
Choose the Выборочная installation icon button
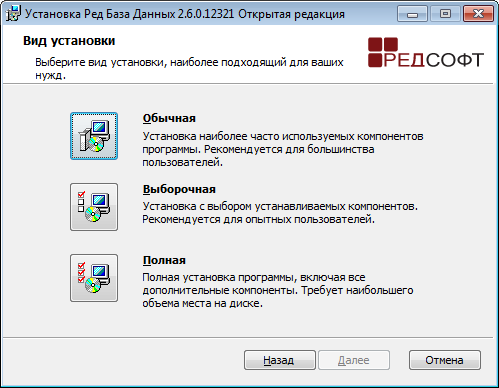click(x=94, y=207)
